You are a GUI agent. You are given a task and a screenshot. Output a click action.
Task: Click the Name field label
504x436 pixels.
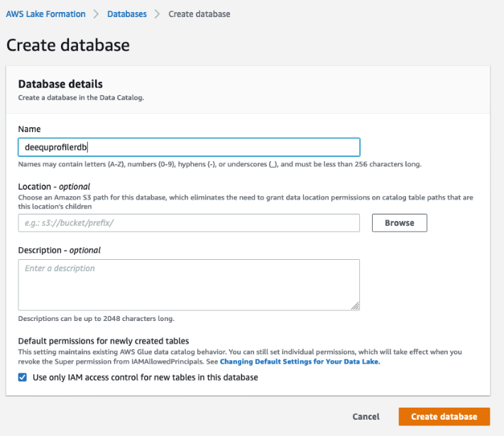pyautogui.click(x=29, y=129)
